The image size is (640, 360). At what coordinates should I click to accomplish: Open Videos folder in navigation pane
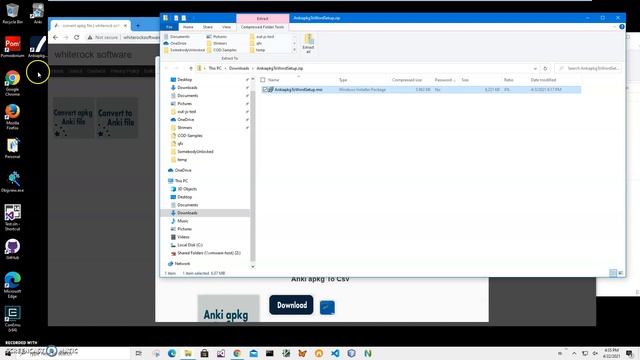click(183, 237)
